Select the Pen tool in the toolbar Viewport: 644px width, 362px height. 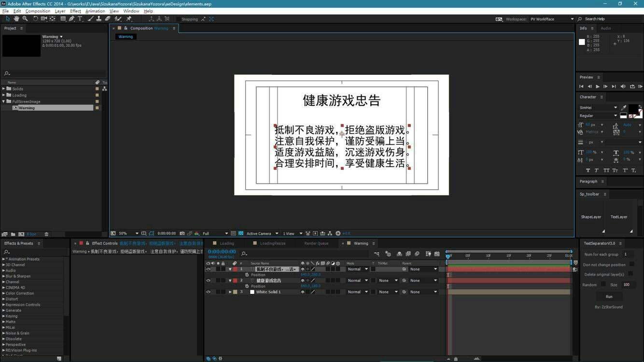71,19
